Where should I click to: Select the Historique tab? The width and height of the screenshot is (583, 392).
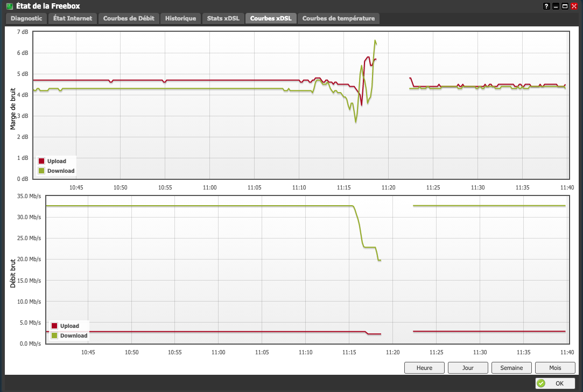pos(180,18)
